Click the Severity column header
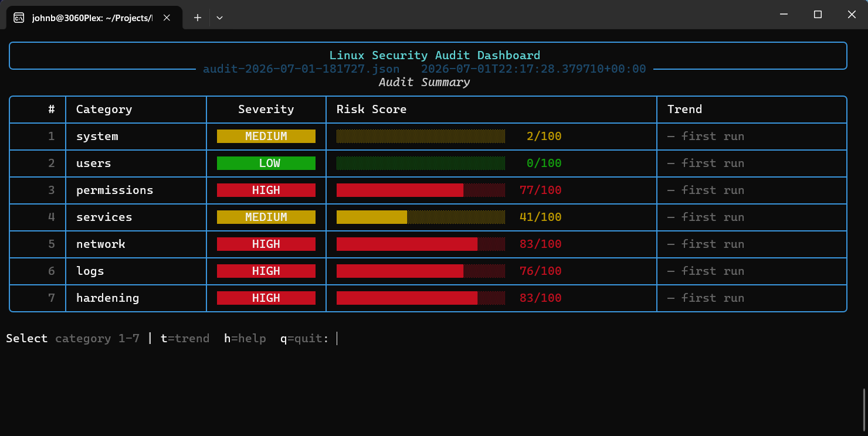The width and height of the screenshot is (868, 436). 266,110
